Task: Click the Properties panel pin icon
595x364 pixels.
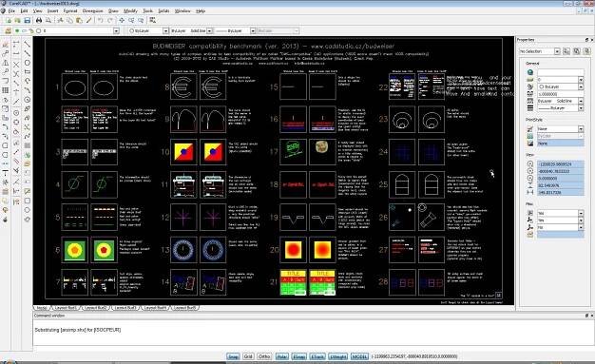Action: (586, 40)
